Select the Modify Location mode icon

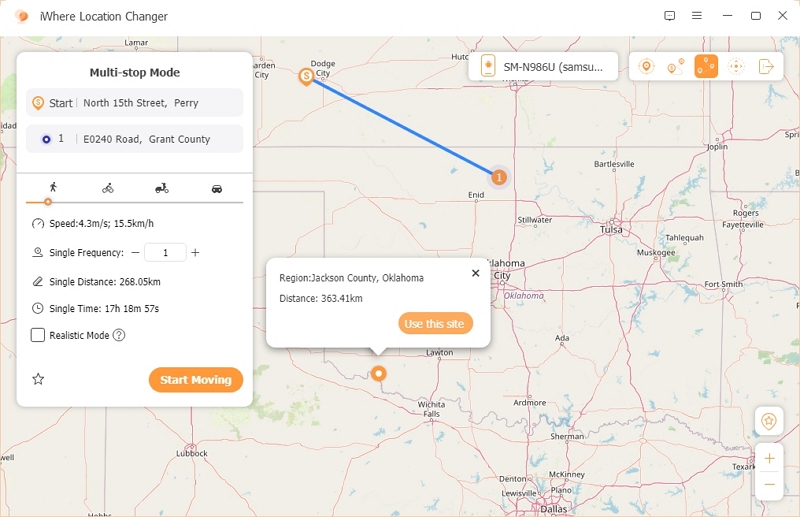coord(646,66)
